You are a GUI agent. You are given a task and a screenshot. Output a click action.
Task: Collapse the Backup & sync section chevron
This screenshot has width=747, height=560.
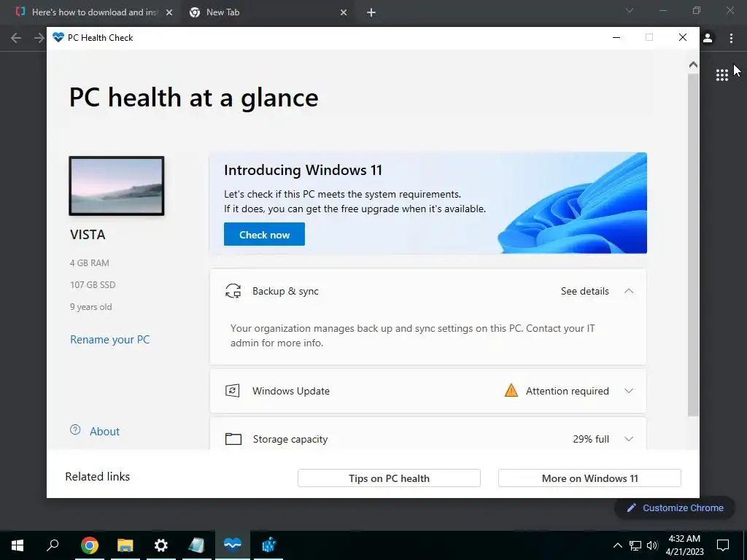click(x=629, y=291)
